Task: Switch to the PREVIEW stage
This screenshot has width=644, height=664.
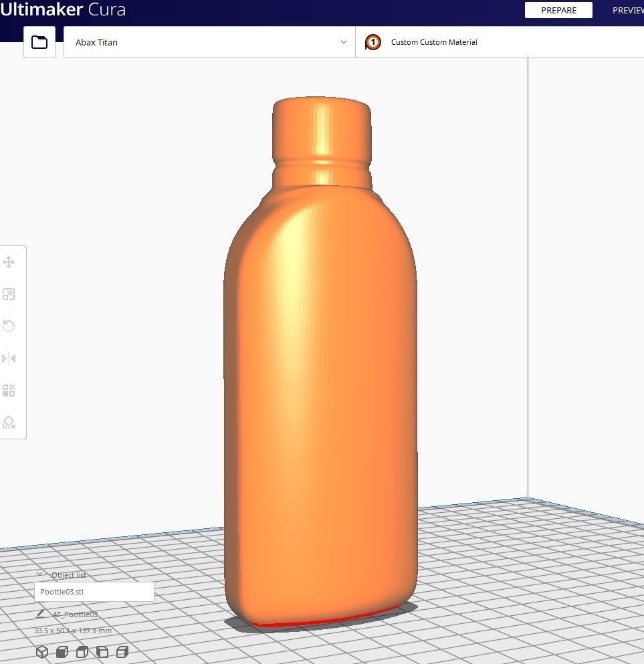Action: [628, 10]
